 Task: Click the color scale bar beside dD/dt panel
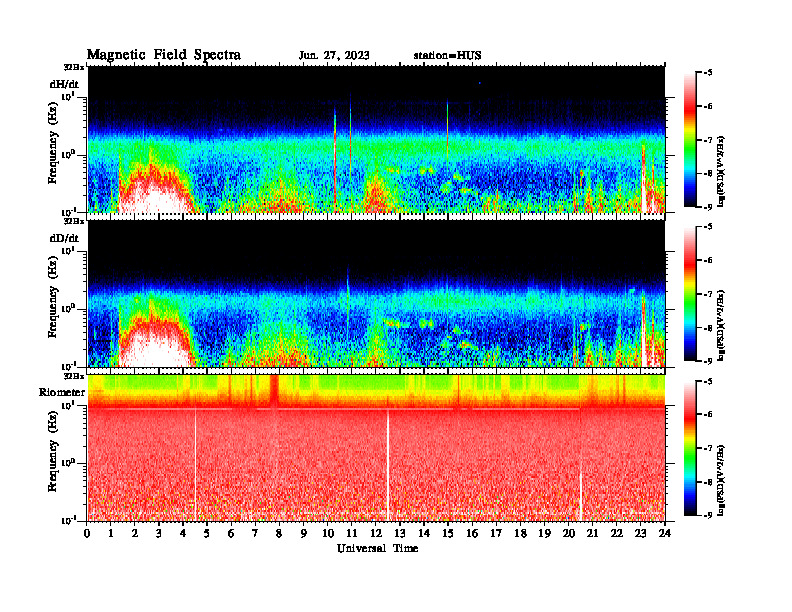point(690,294)
